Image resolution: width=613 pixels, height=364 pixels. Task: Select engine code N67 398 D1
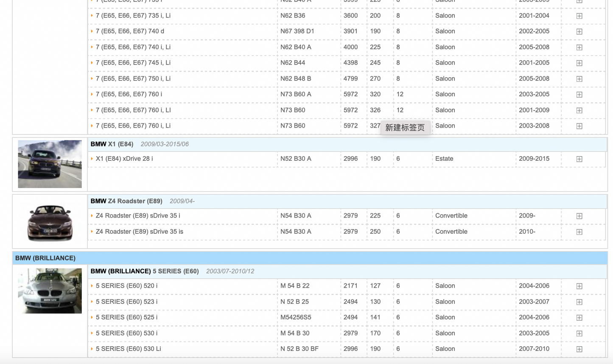pyautogui.click(x=297, y=31)
